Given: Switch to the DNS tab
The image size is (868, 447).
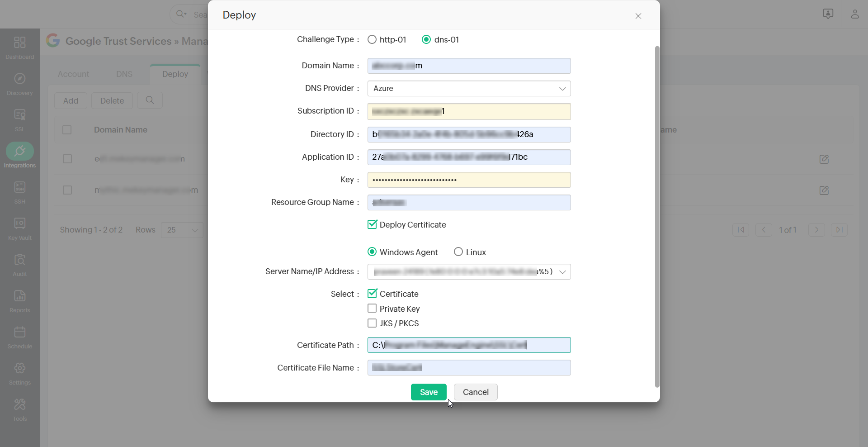Looking at the screenshot, I should 124,74.
